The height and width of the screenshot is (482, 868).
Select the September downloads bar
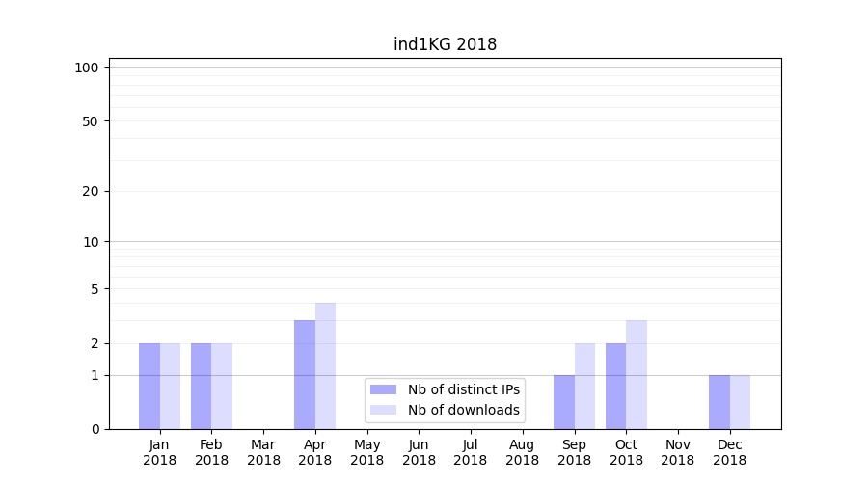click(x=584, y=386)
